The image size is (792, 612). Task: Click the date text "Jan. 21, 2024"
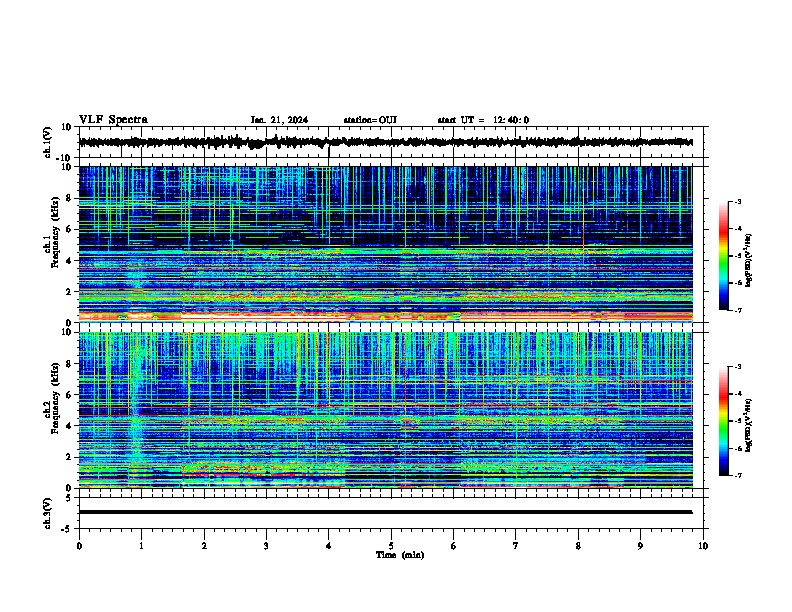click(x=279, y=120)
